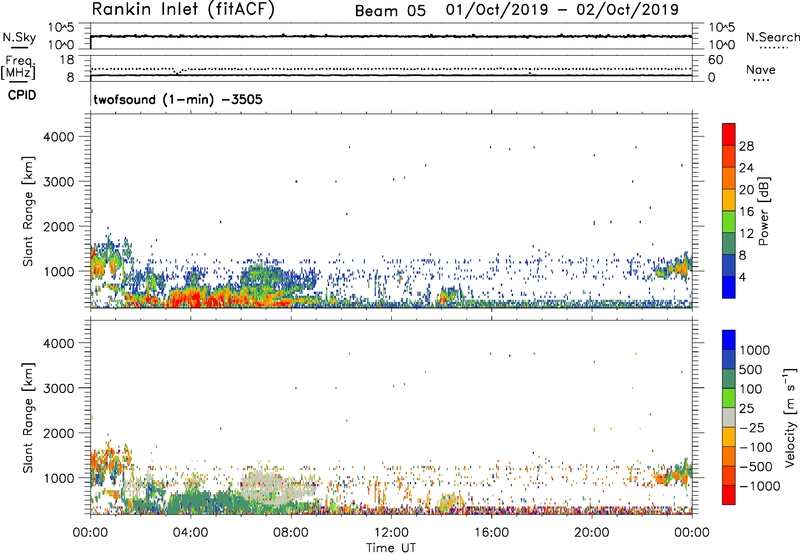This screenshot has height=554, width=800.
Task: Select the 'Beam 05' label in header
Action: coord(390,11)
